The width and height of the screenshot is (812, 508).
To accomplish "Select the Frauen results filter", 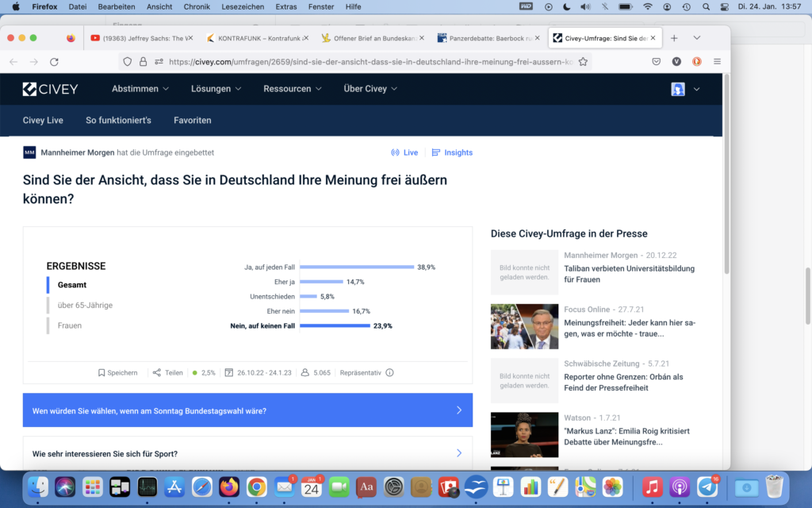I will click(x=70, y=325).
